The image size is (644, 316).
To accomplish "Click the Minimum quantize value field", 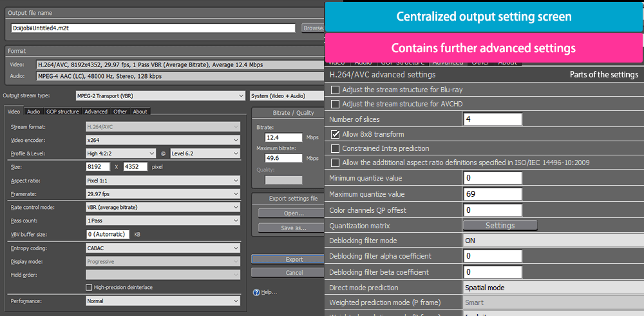I will (493, 178).
